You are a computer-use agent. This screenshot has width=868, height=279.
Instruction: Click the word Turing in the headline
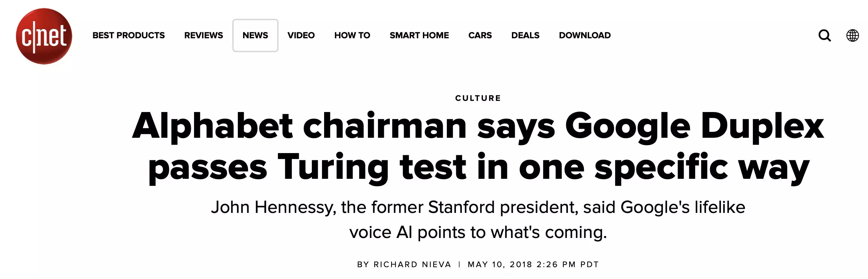tap(333, 167)
